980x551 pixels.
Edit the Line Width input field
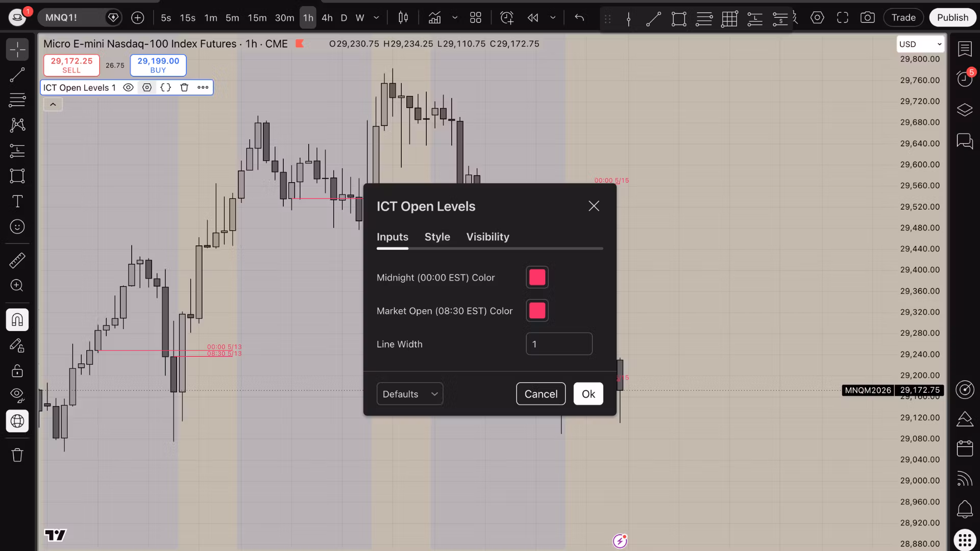click(559, 344)
